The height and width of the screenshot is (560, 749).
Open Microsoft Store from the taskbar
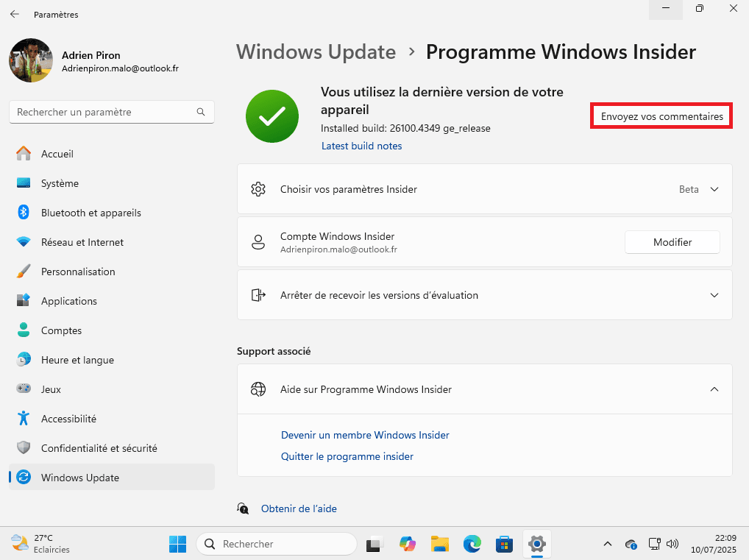click(x=504, y=544)
